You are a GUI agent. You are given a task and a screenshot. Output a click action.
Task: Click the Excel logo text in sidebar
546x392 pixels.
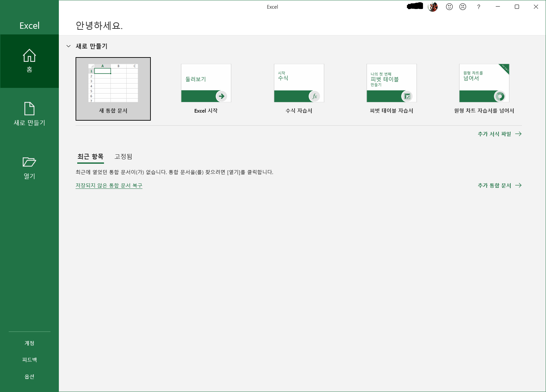(29, 26)
